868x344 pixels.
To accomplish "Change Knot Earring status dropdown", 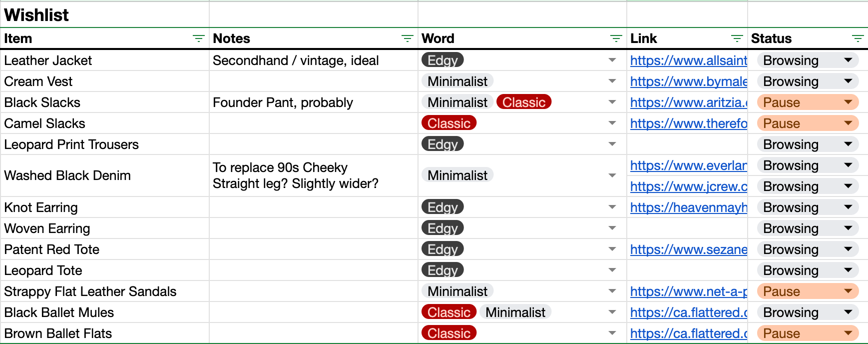I will click(808, 207).
